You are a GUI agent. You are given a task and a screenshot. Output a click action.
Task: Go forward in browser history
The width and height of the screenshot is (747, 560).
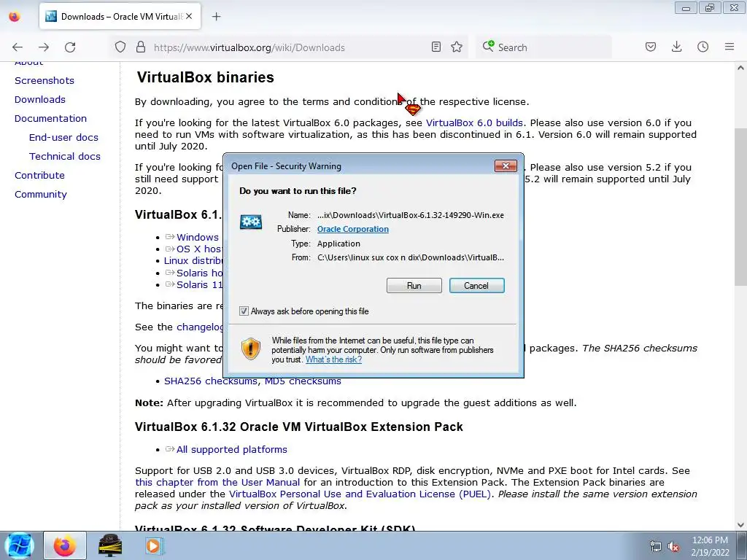(44, 47)
